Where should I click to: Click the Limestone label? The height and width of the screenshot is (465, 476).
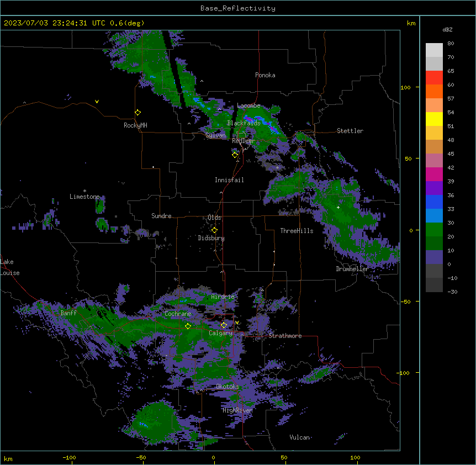point(84,197)
